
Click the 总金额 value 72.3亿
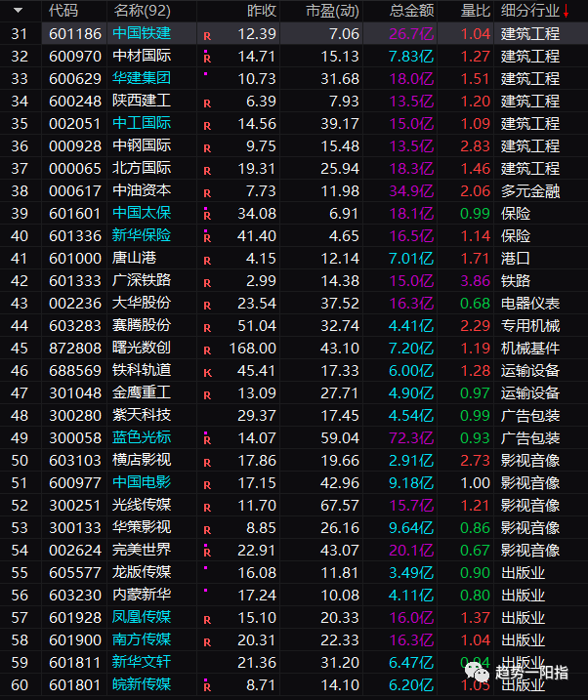(411, 438)
